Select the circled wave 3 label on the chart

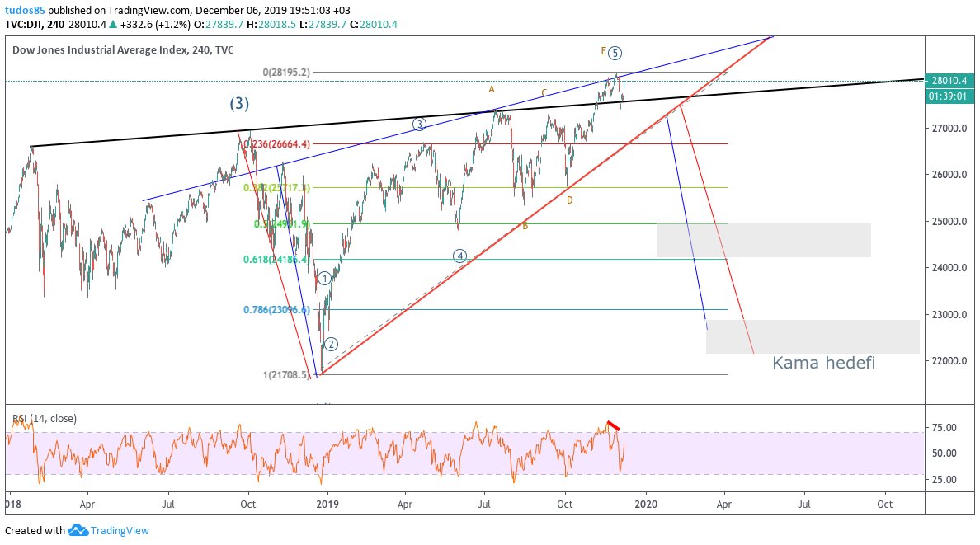pos(419,123)
